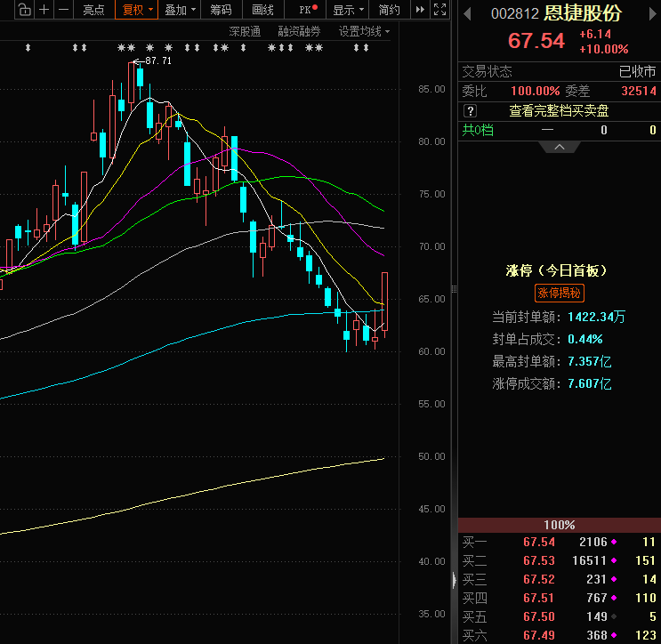Image resolution: width=661 pixels, height=644 pixels.
Task: Click the 共0档 label
Action: 478,130
